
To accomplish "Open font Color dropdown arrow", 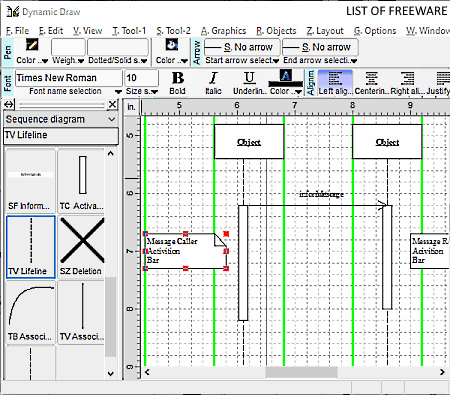I will (x=298, y=91).
